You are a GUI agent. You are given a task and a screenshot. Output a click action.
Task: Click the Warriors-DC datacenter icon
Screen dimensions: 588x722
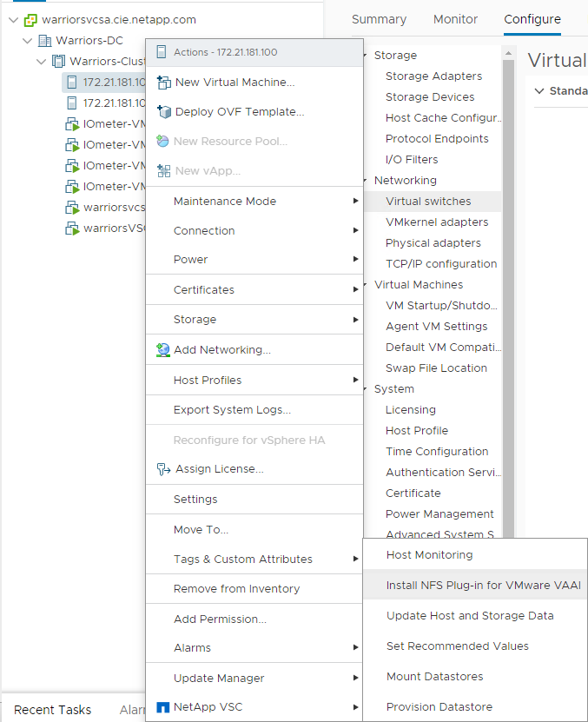click(45, 41)
